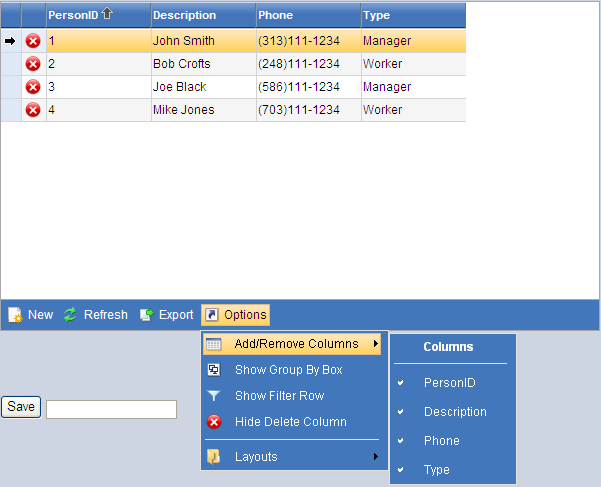Delete the Joe Black row using red icon
601x487 pixels.
33,87
